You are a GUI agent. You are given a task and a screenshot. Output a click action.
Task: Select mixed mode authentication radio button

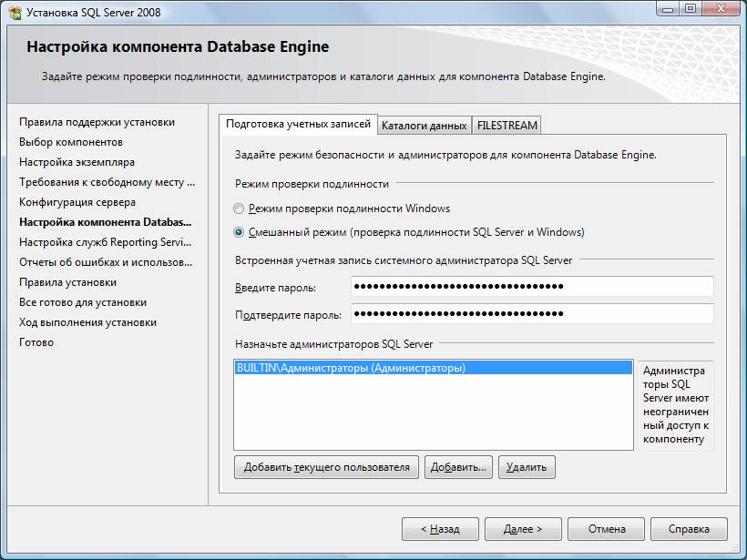coord(239,232)
